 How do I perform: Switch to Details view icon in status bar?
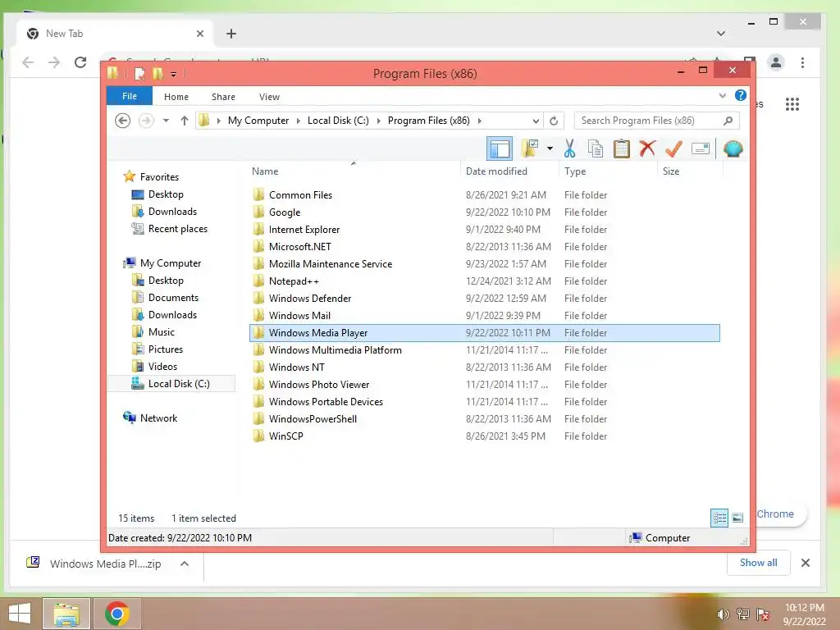(719, 518)
